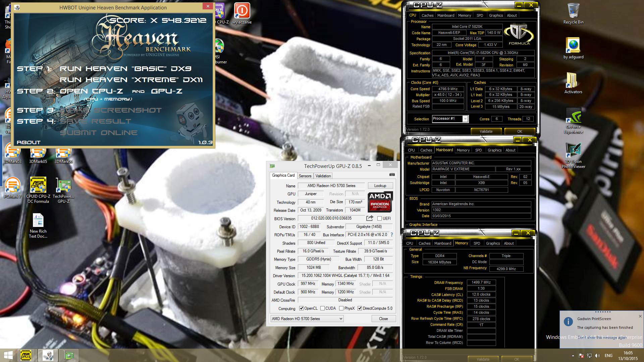Click the AMD Radeon Graphics logo in GPU-Z
Viewport: 644px width, 362px height.
[380, 202]
